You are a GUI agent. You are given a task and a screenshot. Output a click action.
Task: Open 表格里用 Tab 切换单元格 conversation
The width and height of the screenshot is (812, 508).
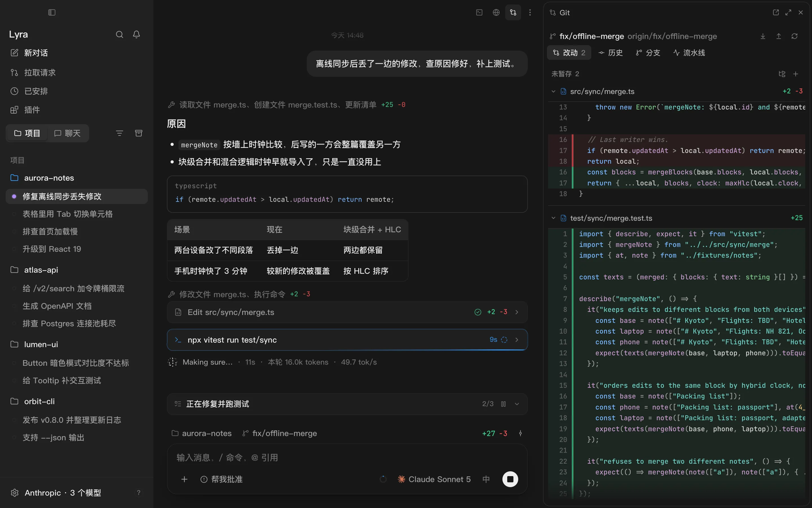[77, 214]
